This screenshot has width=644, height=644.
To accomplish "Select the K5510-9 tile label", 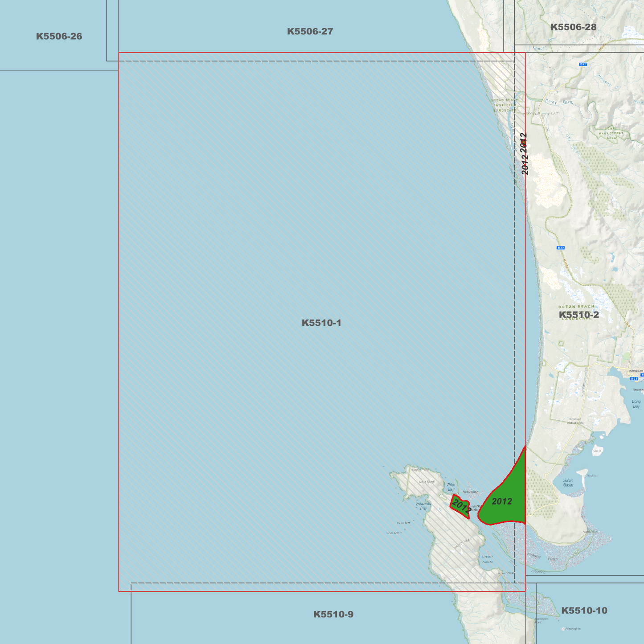I will pyautogui.click(x=333, y=614).
